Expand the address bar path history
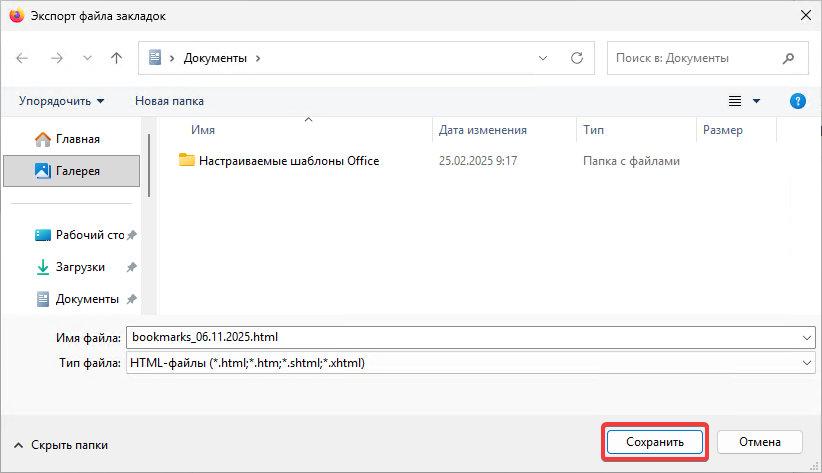The width and height of the screenshot is (822, 473). pyautogui.click(x=543, y=58)
